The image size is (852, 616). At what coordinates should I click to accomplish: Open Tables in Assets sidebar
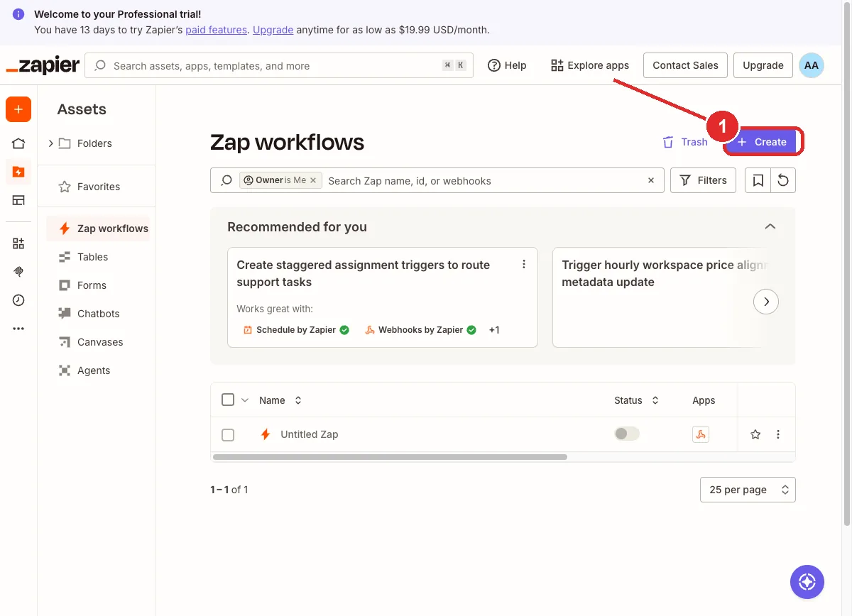pyautogui.click(x=98, y=257)
